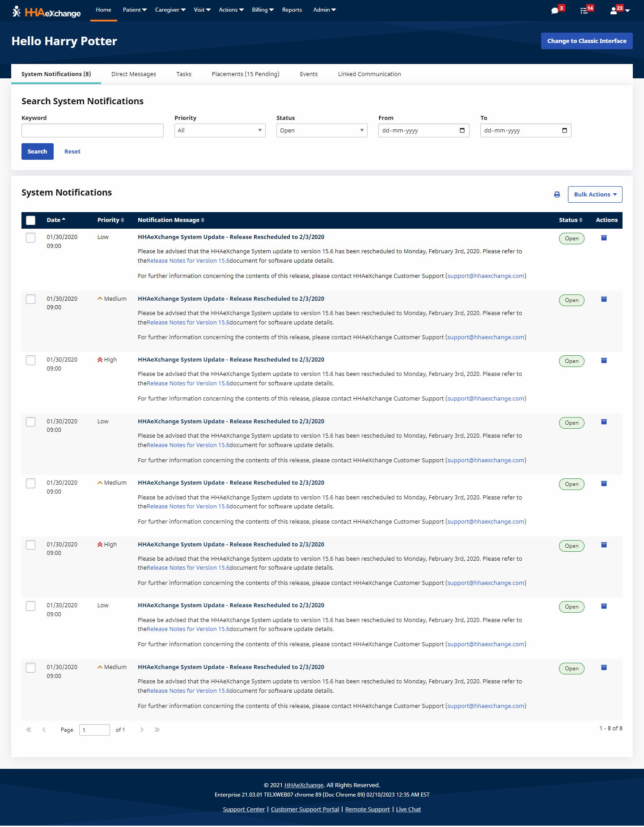The height and width of the screenshot is (827, 644).
Task: Switch to the Tasks tab
Action: tap(184, 74)
